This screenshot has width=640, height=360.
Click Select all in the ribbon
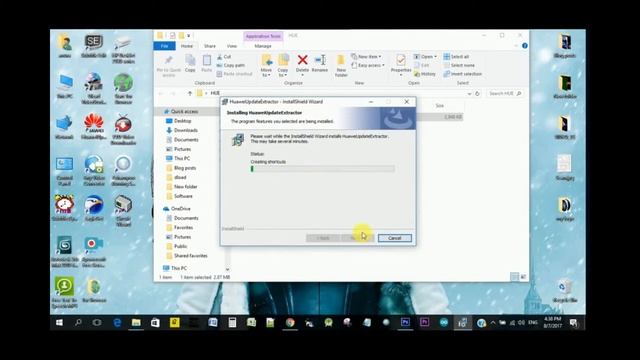point(456,57)
